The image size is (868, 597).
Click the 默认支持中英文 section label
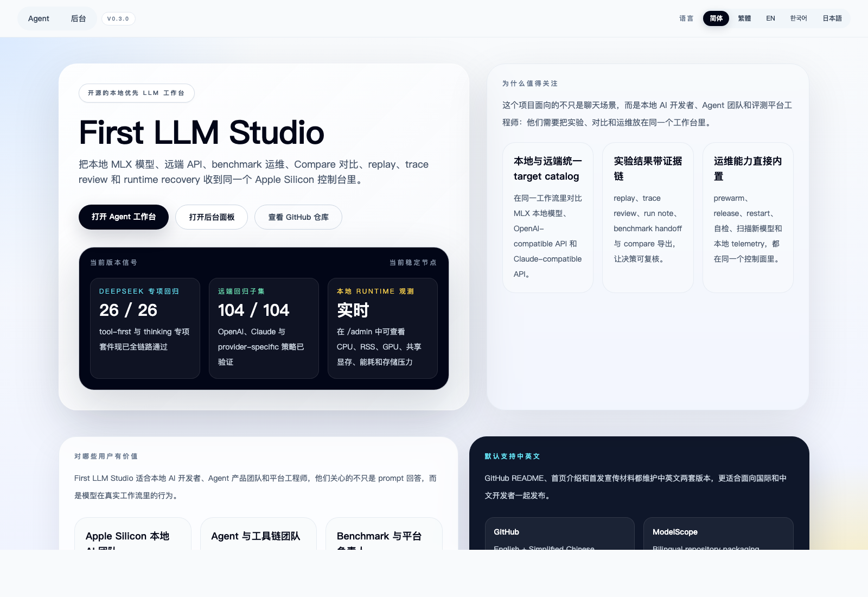513,456
